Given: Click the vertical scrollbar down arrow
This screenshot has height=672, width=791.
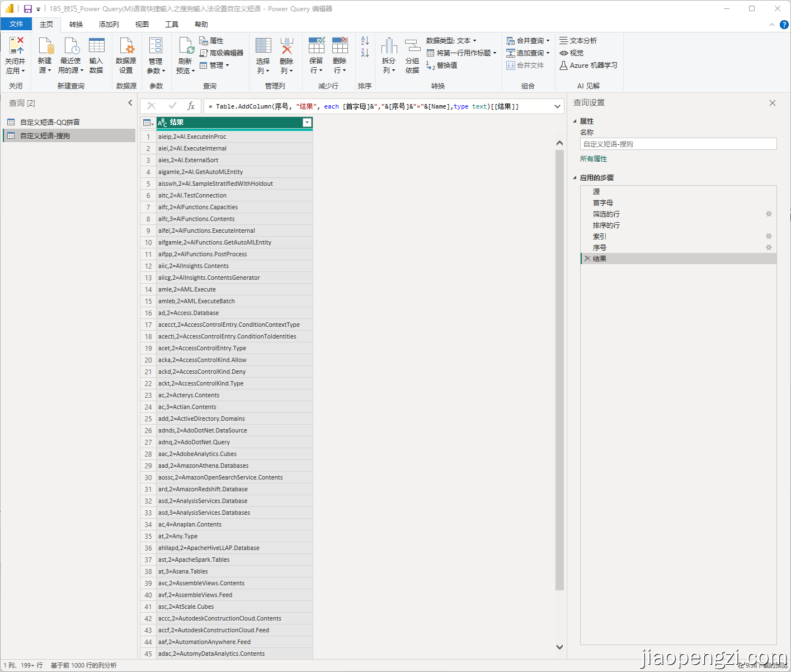Looking at the screenshot, I should coord(559,647).
